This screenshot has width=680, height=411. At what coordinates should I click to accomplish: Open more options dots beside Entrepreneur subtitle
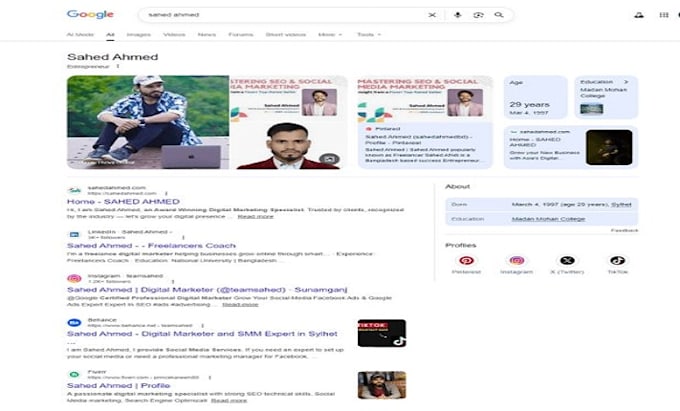click(118, 66)
